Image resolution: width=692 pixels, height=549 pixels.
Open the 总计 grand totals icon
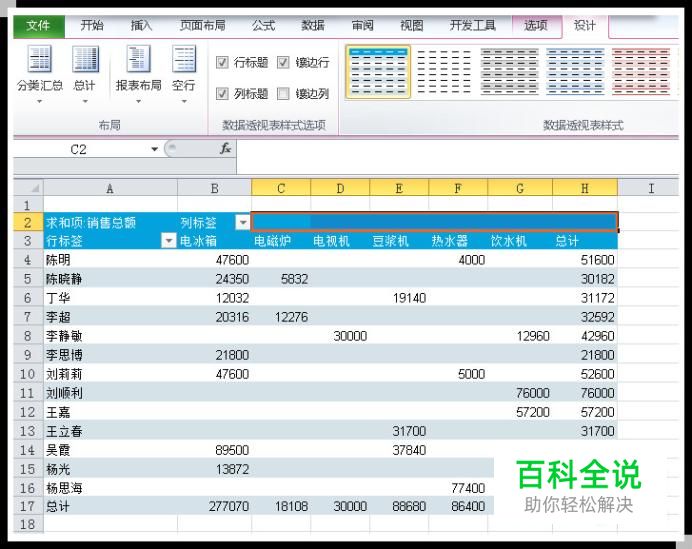(x=85, y=60)
